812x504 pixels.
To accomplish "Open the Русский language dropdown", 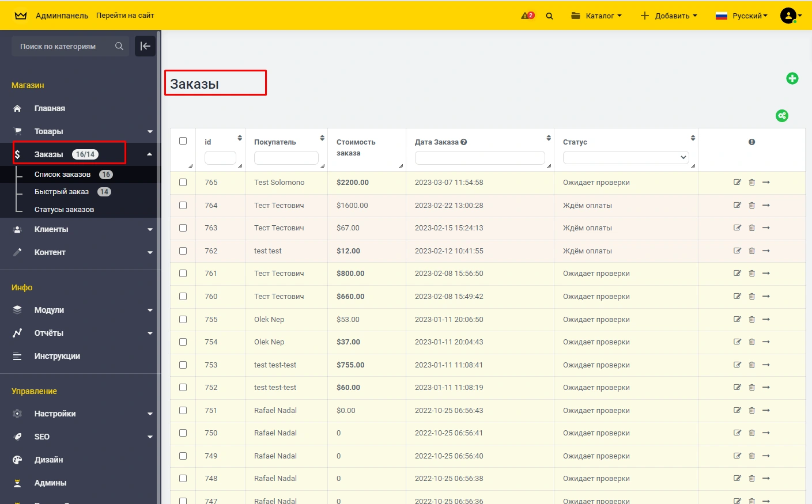I will (x=741, y=16).
